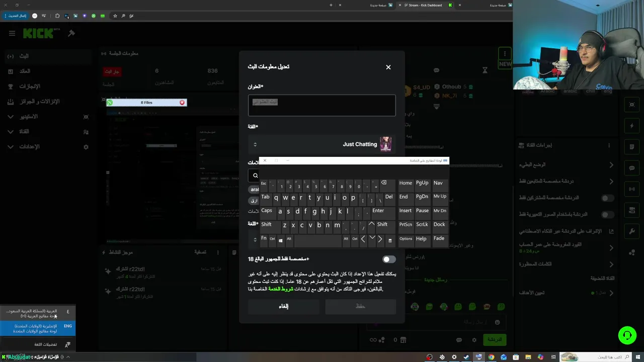Open slow mode (الوضع البطيء) chevron
644x362 pixels.
pos(611,165)
